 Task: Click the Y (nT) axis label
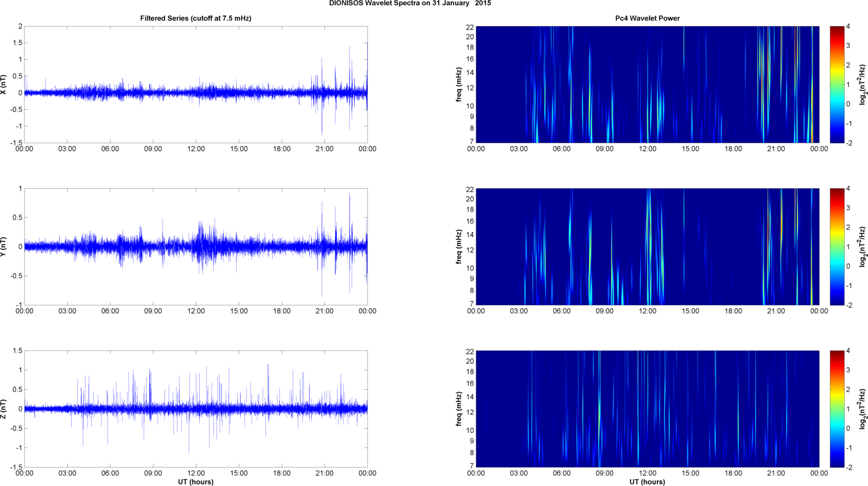click(4, 246)
